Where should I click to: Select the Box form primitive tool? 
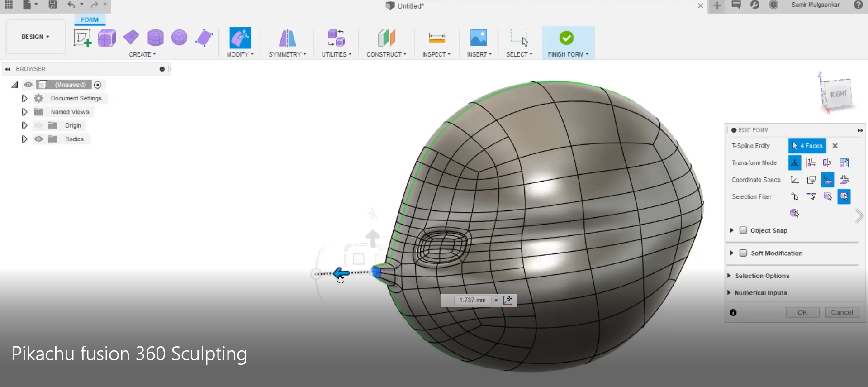[x=107, y=38]
